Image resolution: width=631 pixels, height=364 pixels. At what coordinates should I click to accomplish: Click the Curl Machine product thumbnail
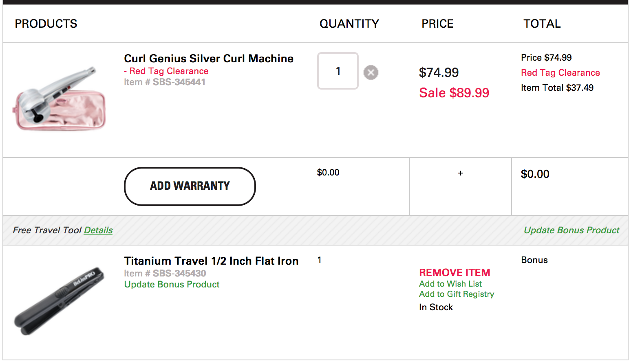point(60,100)
